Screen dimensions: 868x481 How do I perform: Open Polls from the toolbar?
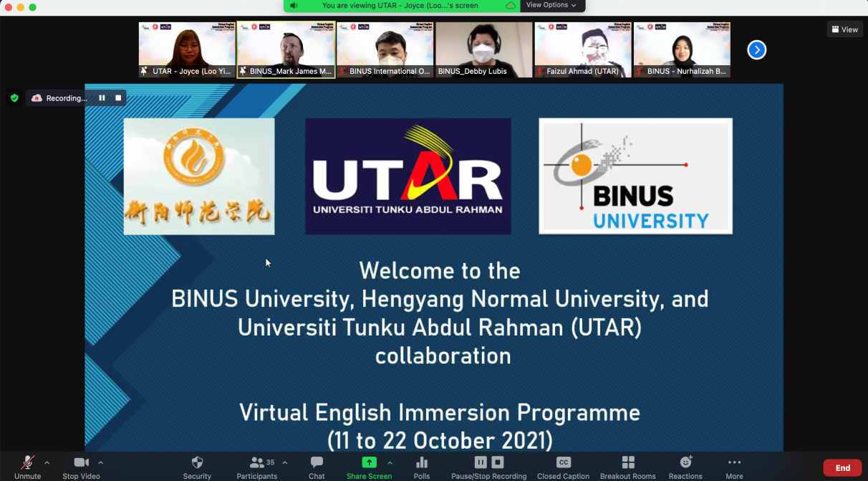[x=422, y=463]
